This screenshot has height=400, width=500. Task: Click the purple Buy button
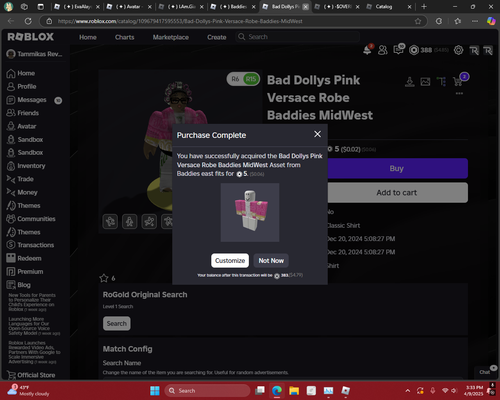click(x=397, y=168)
